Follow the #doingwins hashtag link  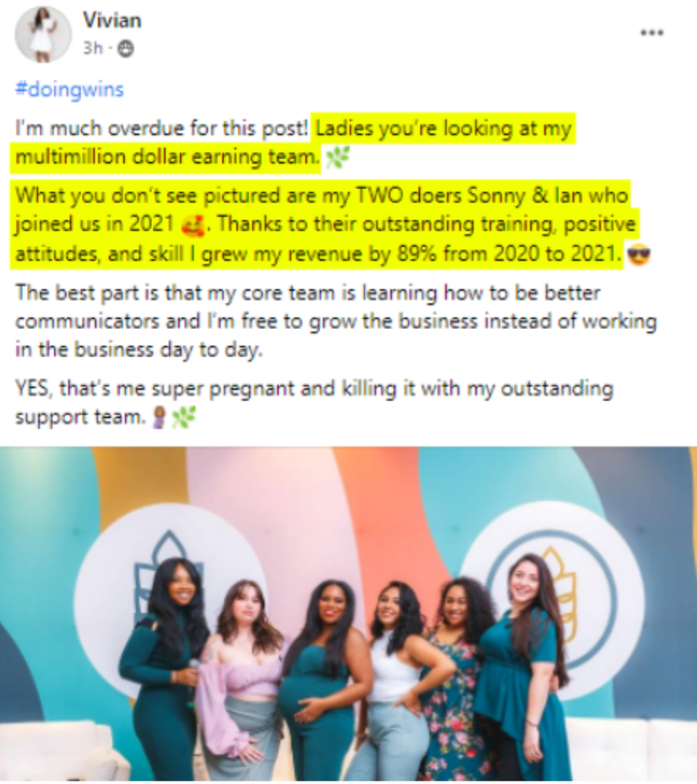tap(69, 90)
